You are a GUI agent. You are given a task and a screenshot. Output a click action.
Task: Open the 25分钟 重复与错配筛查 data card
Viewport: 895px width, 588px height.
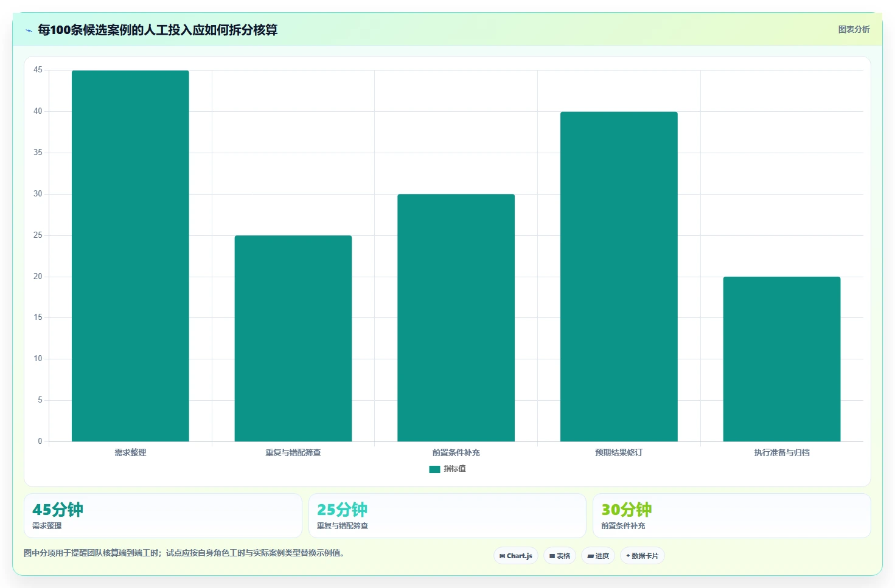tap(447, 516)
